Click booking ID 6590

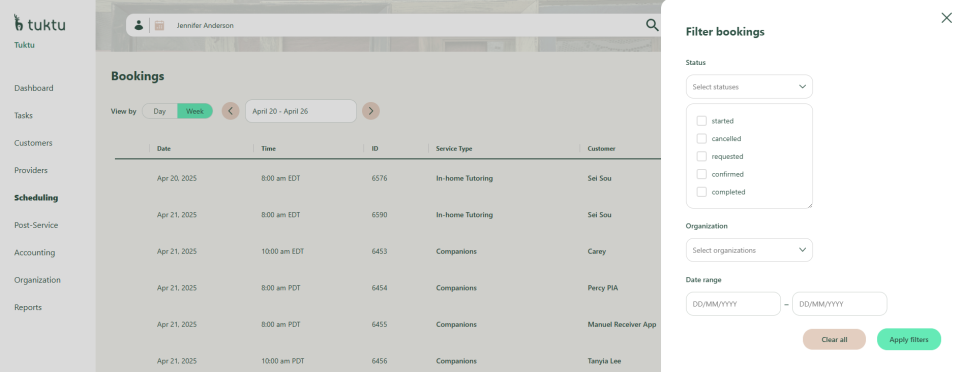click(x=379, y=215)
